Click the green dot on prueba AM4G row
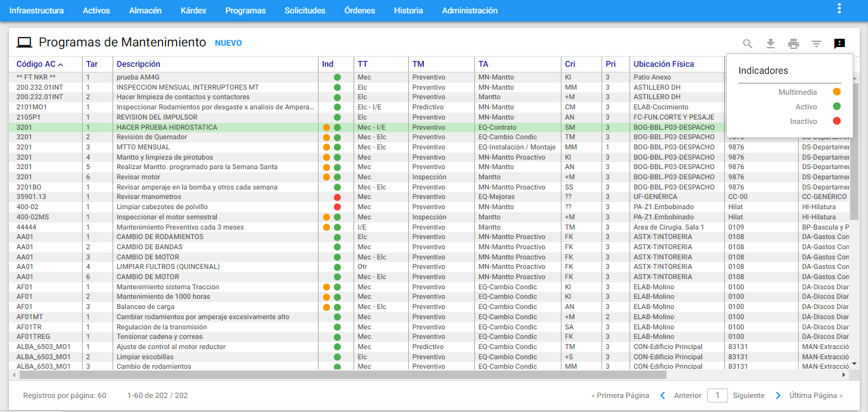This screenshot has height=412, width=868. (337, 78)
